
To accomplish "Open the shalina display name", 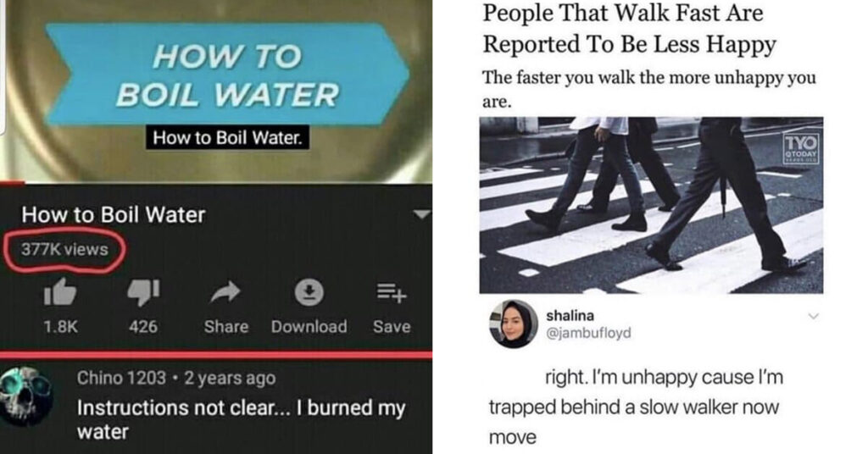I will point(570,315).
